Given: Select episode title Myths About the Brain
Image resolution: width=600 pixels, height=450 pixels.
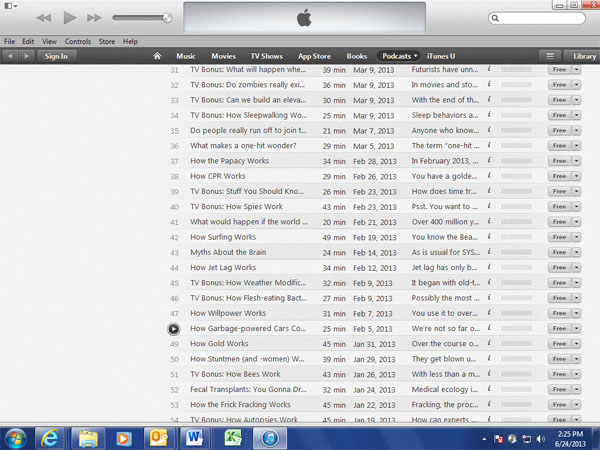Looking at the screenshot, I should (228, 252).
